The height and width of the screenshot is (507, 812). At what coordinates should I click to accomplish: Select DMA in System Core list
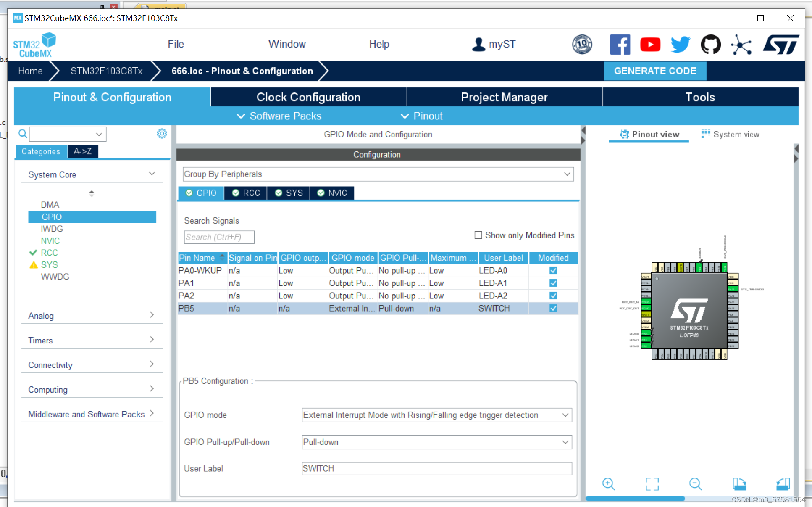[x=50, y=205]
